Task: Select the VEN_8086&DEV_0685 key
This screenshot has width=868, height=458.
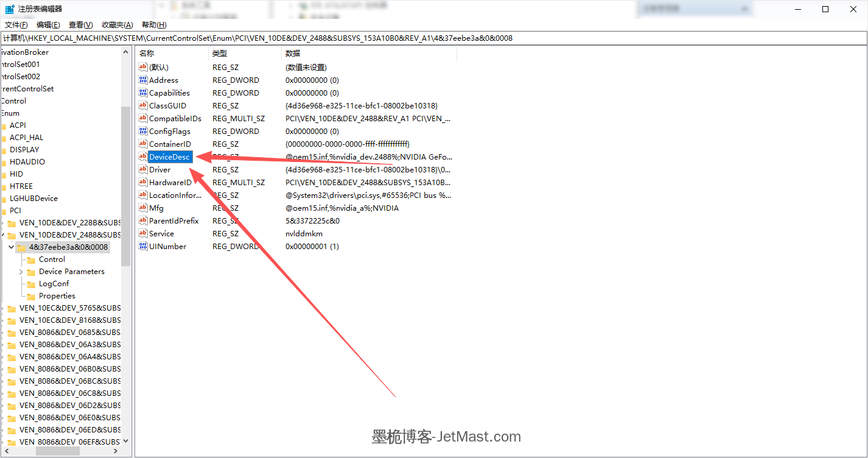Action: pyautogui.click(x=70, y=333)
